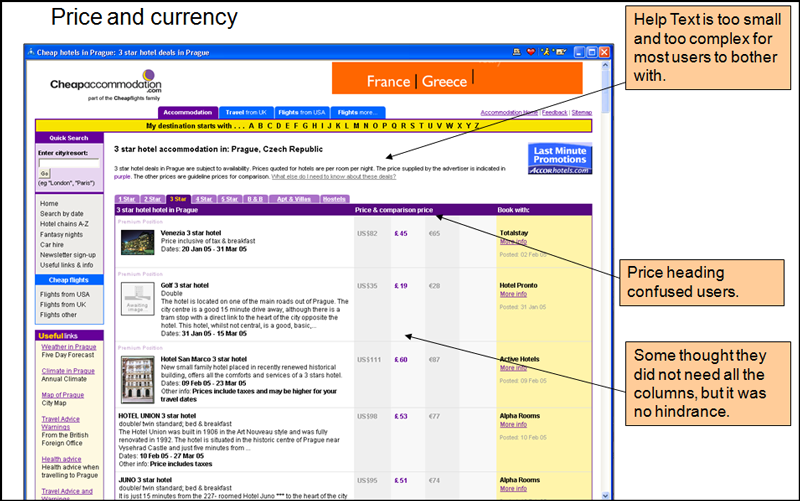Click the browser scrollbar up arrow
The image size is (800, 501).
tap(606, 65)
